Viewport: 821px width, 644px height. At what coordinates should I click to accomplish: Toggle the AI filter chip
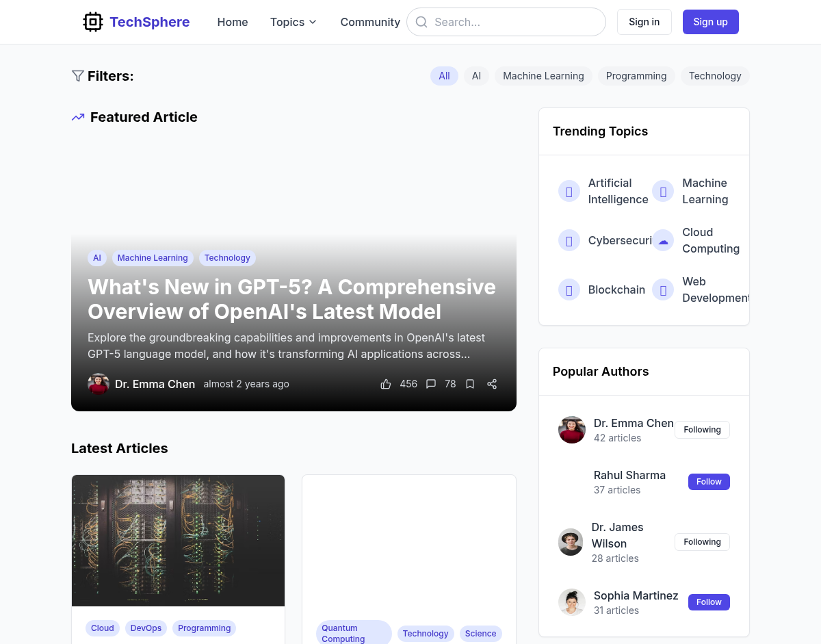click(476, 76)
